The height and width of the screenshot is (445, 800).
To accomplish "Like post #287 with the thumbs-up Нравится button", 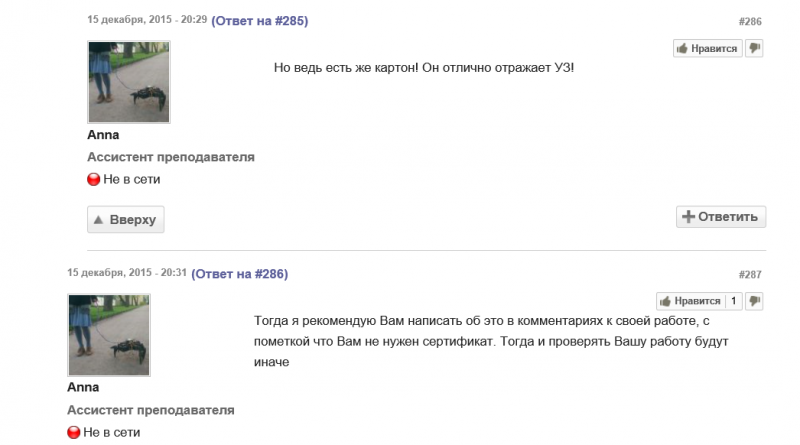I will (x=690, y=301).
